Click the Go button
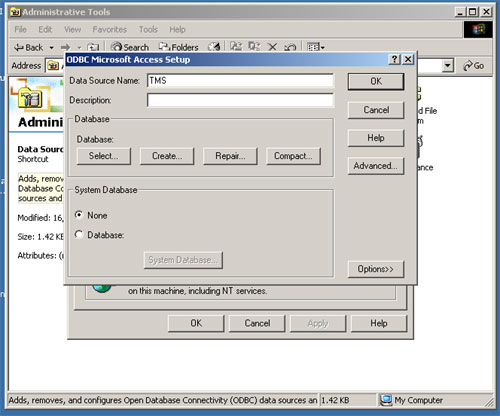The height and width of the screenshot is (416, 500). coord(474,66)
